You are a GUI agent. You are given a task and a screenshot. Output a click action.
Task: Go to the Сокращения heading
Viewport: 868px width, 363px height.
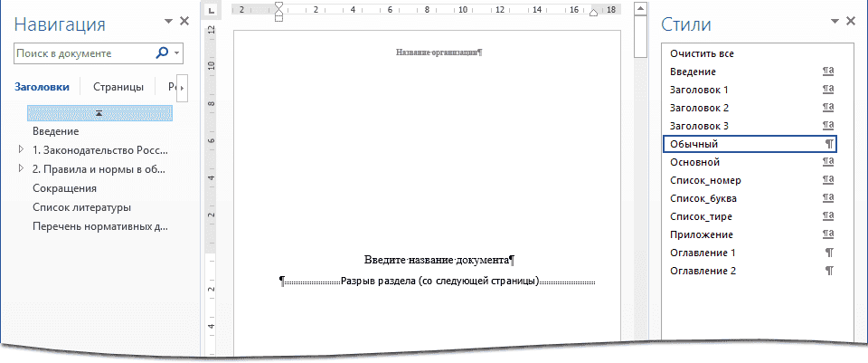click(x=64, y=188)
